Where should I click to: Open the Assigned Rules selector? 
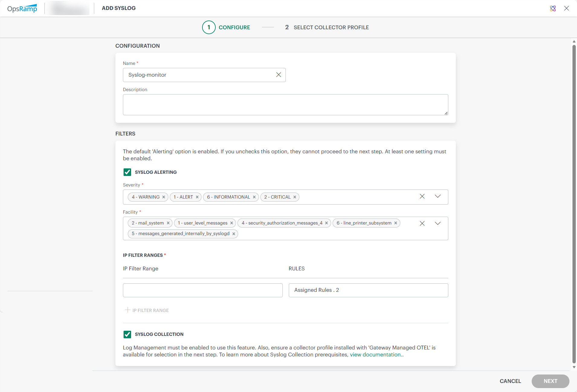point(368,290)
